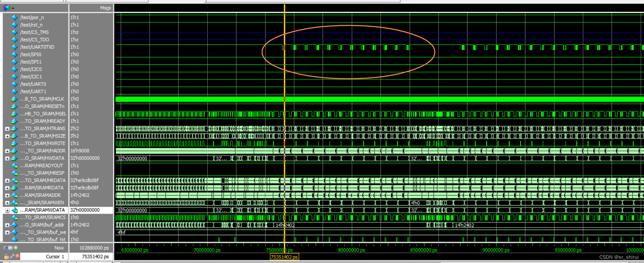Expand the HWDATA bus signal
The height and width of the screenshot is (263, 644).
click(x=7, y=158)
